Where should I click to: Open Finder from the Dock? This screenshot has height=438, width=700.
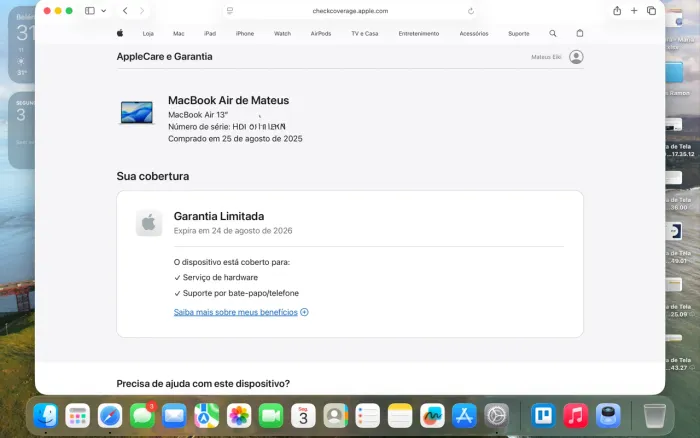click(x=46, y=416)
